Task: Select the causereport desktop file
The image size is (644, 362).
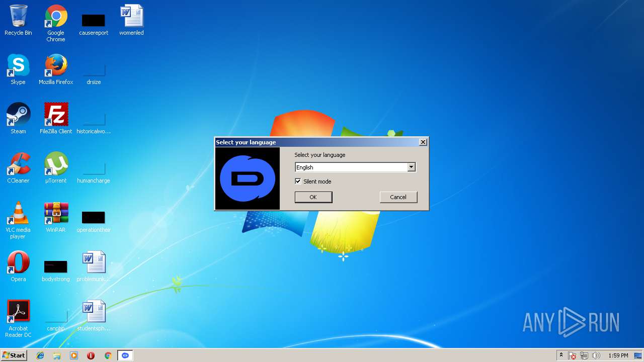Action: coord(94,23)
